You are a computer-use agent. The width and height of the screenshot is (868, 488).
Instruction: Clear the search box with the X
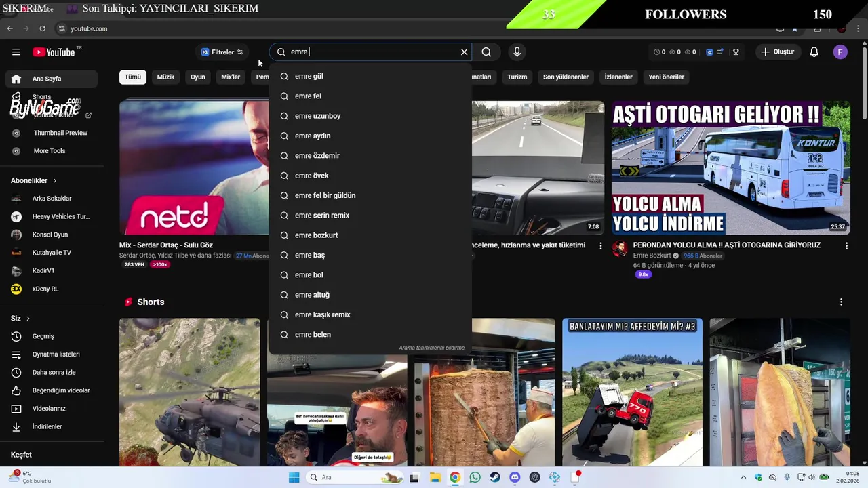pyautogui.click(x=464, y=52)
